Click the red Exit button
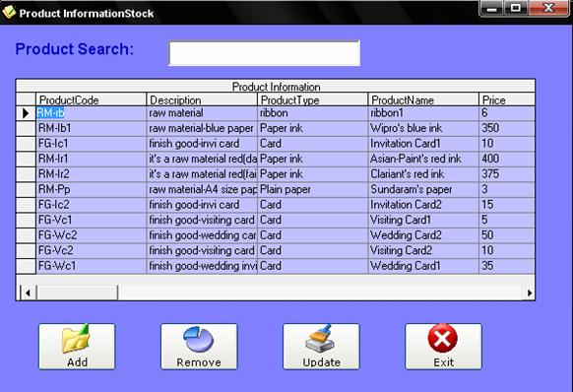The image size is (573, 392). (443, 347)
